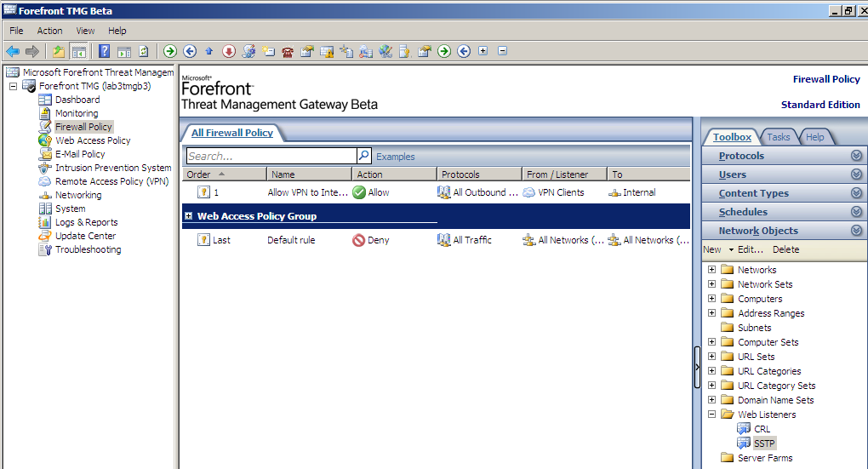Open the New dropdown in toolbox
The image size is (868, 469).
click(x=718, y=249)
